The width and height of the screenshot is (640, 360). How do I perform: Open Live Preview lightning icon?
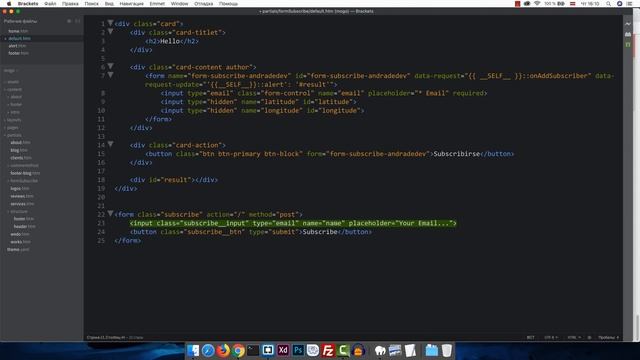point(628,24)
